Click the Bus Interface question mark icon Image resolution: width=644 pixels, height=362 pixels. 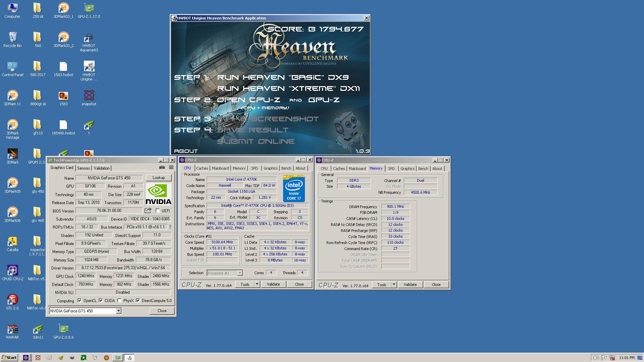coord(170,227)
